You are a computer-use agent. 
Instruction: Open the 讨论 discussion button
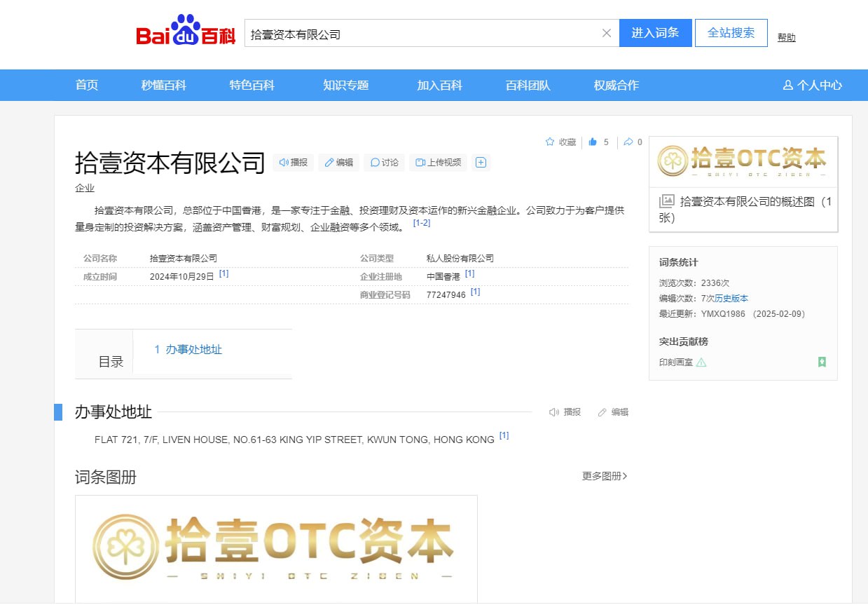coord(385,163)
